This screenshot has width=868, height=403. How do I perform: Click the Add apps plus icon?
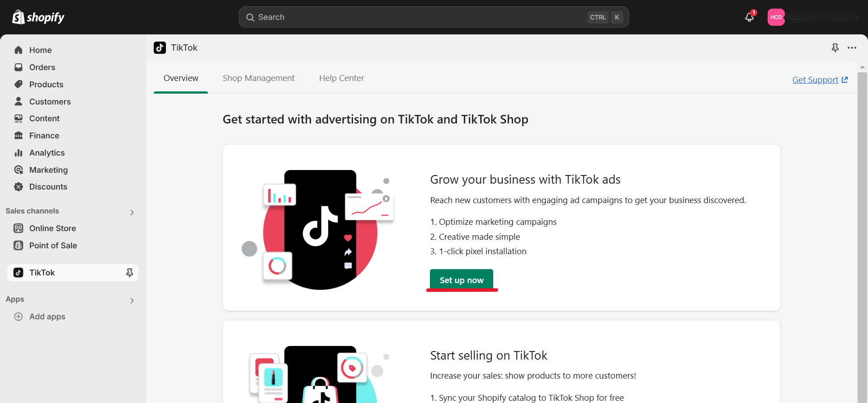click(19, 317)
